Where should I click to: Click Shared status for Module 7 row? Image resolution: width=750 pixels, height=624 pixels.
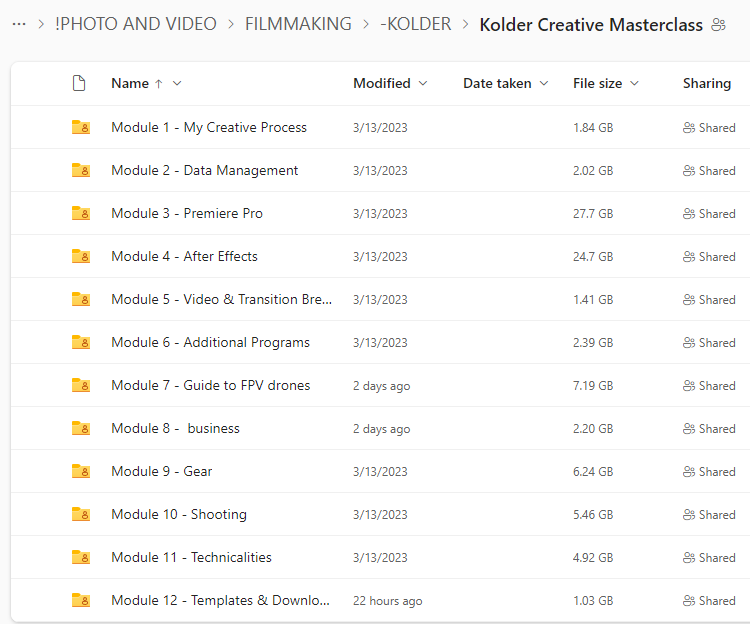point(709,386)
